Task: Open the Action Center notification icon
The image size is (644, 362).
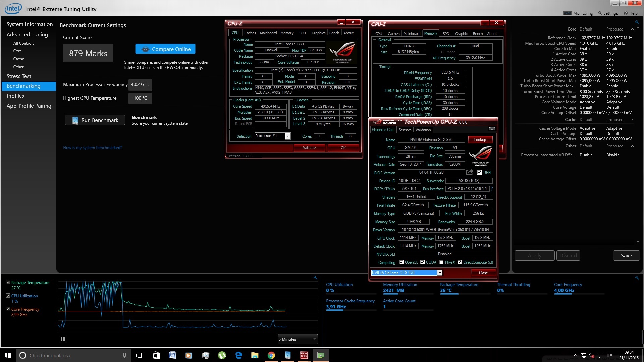Action: pos(600,355)
